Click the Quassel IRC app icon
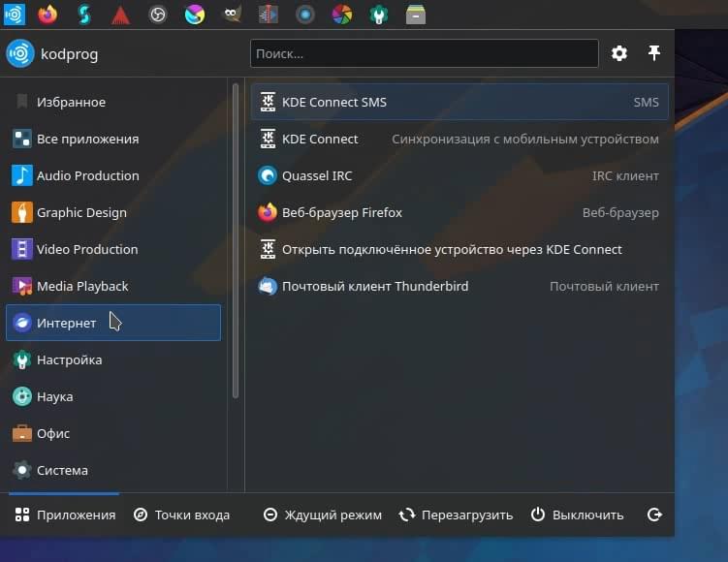This screenshot has width=728, height=562. click(x=268, y=175)
